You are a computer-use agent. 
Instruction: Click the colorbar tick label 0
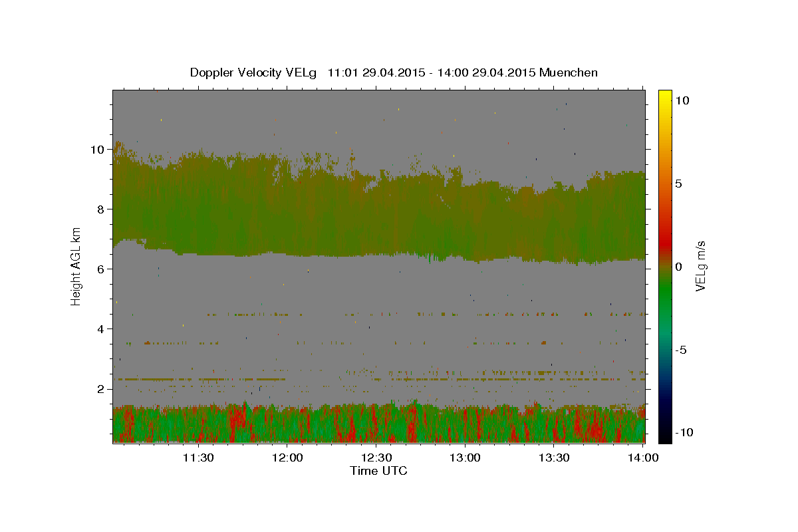coord(679,267)
